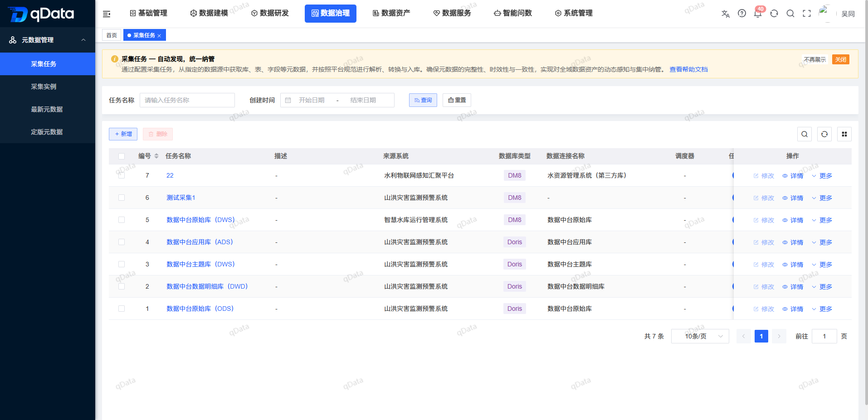
Task: Click the 前往 page number input
Action: tap(824, 336)
